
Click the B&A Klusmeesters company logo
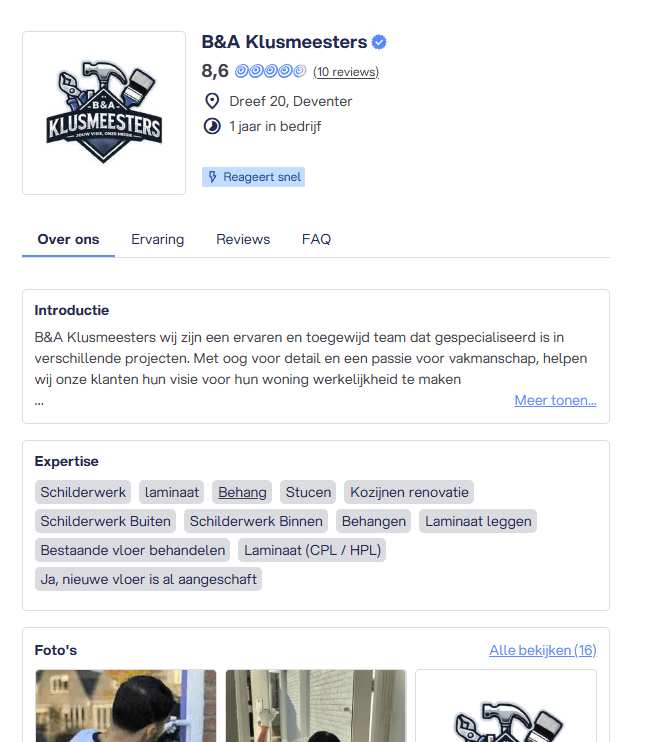coord(104,113)
